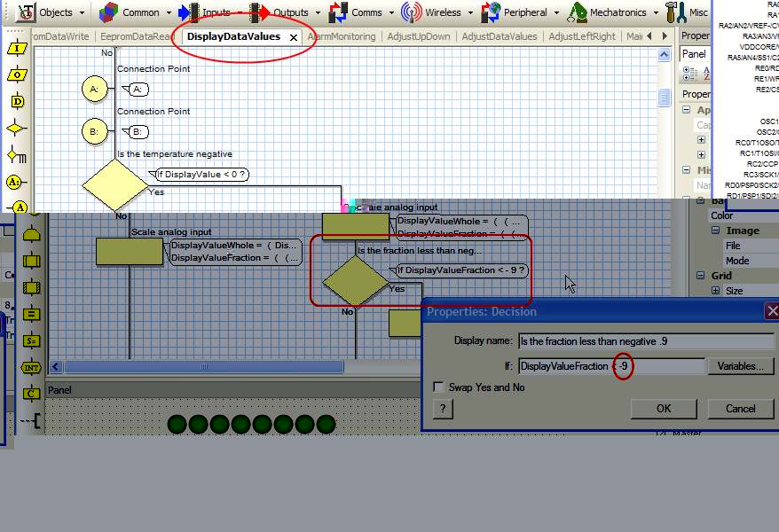Click the 'Display name' text field
This screenshot has width=779, height=532.
(646, 341)
